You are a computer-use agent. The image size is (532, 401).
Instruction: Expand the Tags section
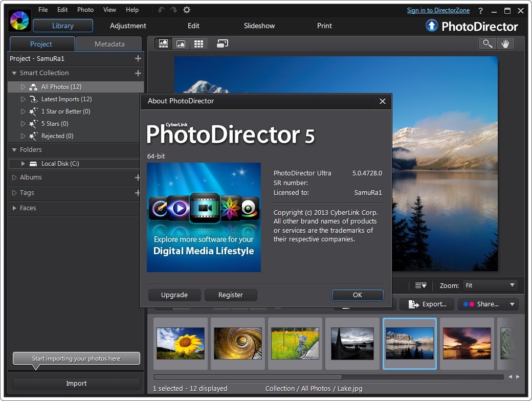tap(14, 193)
